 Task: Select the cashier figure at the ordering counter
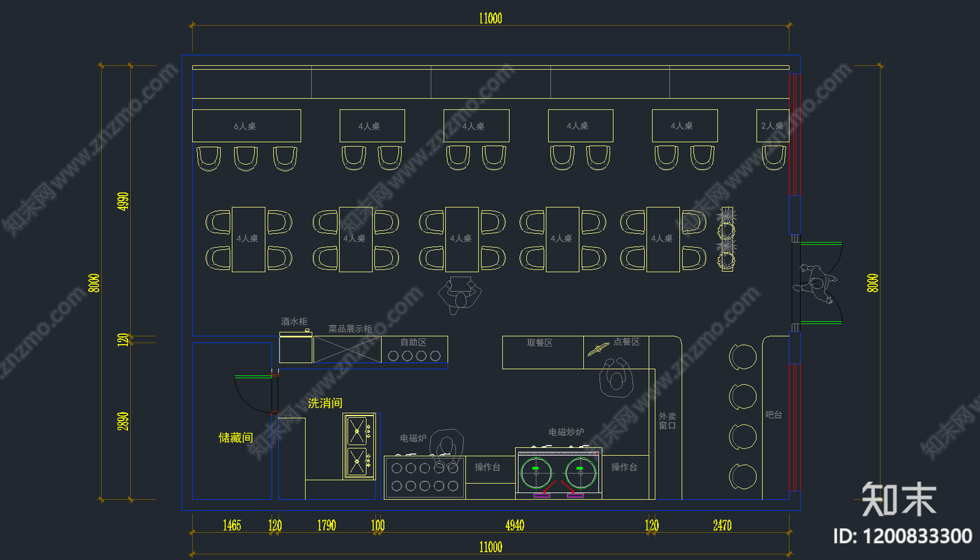click(616, 378)
